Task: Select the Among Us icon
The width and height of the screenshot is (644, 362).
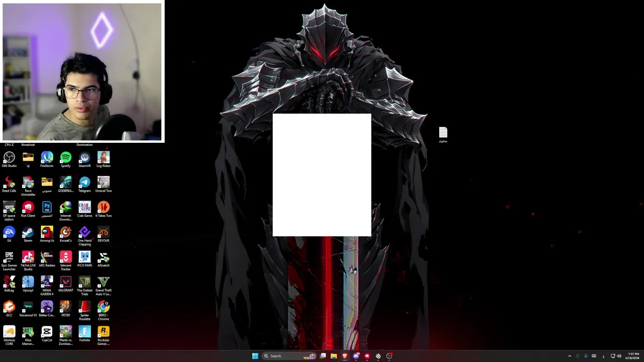Action: [x=47, y=234]
